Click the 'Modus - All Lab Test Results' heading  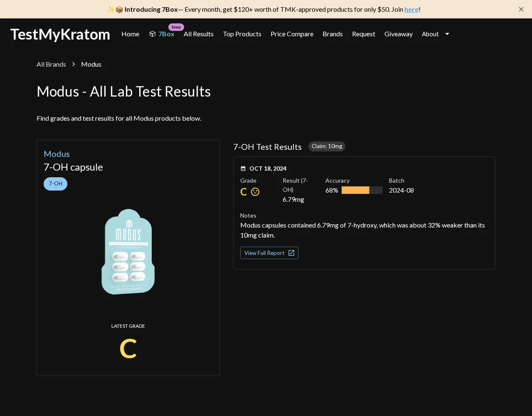coord(124,91)
